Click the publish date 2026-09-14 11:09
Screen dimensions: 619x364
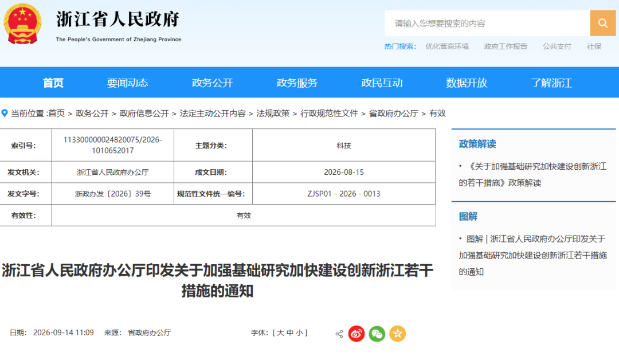pos(63,333)
